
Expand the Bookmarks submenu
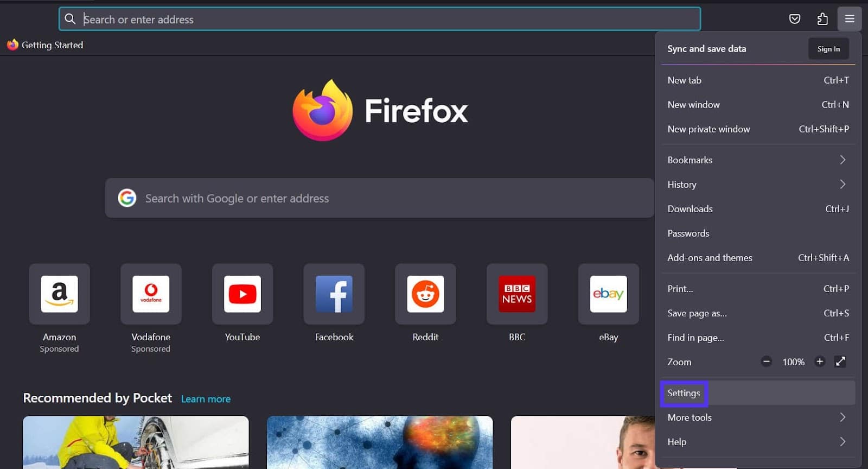click(x=758, y=160)
